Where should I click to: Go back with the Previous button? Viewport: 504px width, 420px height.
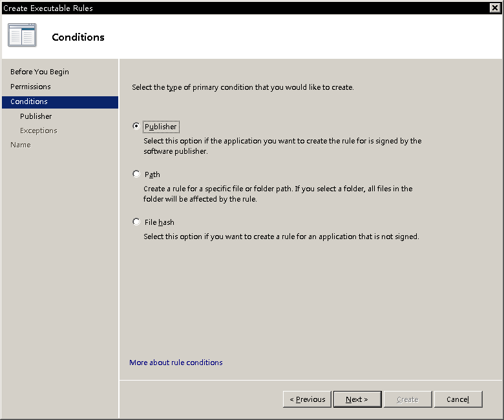[x=307, y=399]
